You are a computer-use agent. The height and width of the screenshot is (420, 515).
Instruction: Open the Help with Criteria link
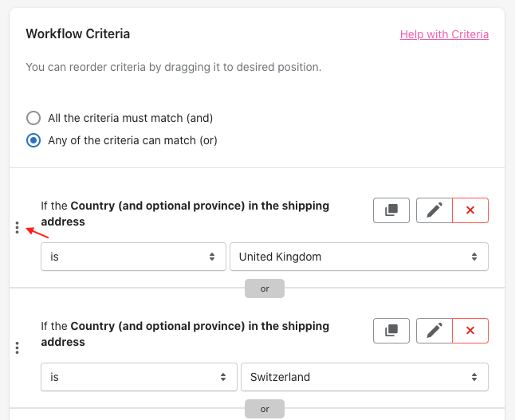[x=444, y=34]
